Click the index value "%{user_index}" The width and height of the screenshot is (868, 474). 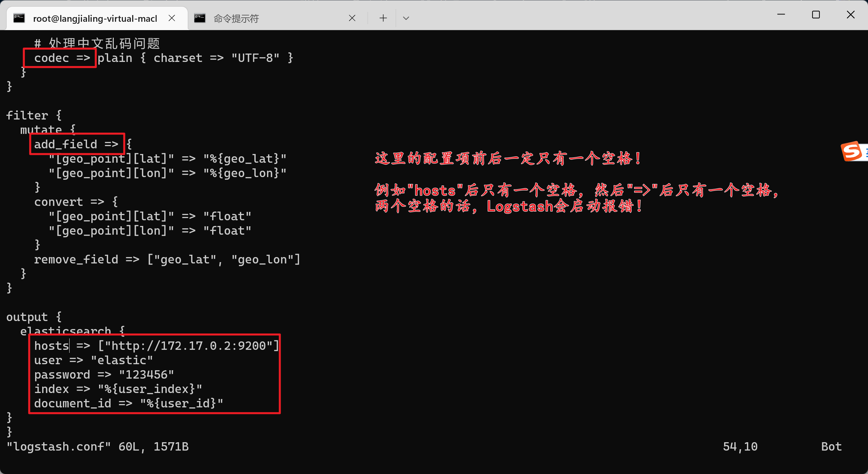pyautogui.click(x=150, y=389)
